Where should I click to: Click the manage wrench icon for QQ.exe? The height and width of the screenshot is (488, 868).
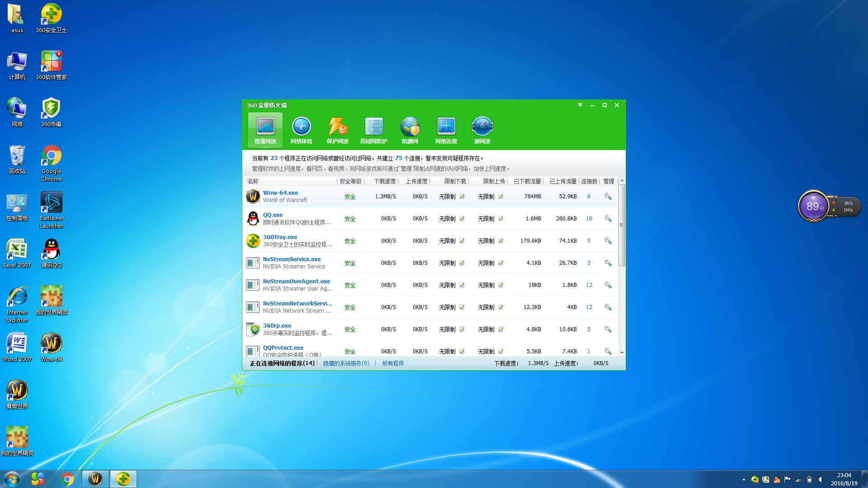point(608,219)
